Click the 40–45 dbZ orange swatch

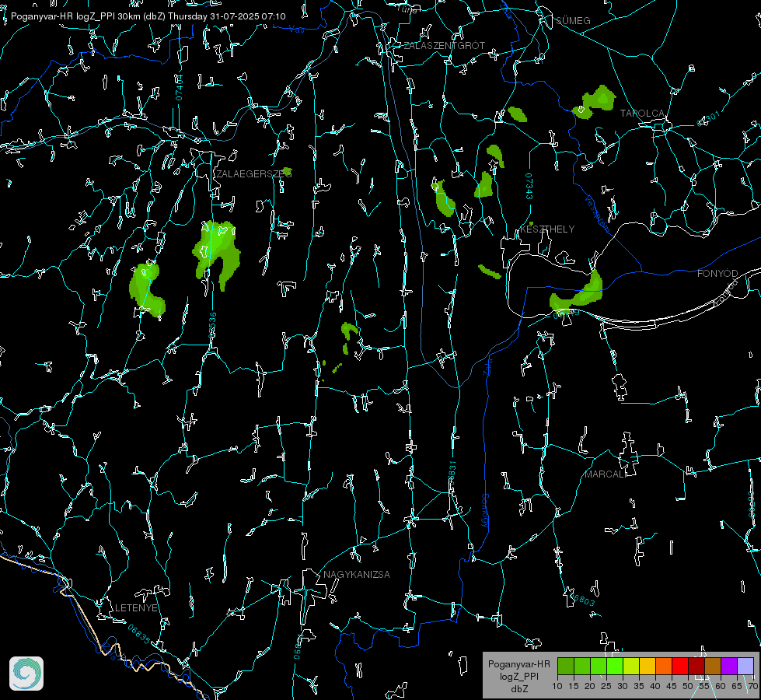(x=664, y=667)
